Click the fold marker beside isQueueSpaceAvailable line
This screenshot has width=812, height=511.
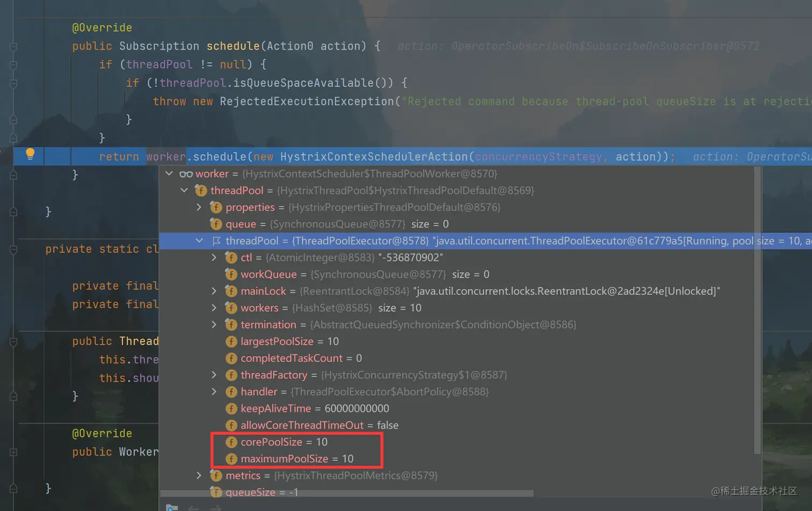point(13,84)
